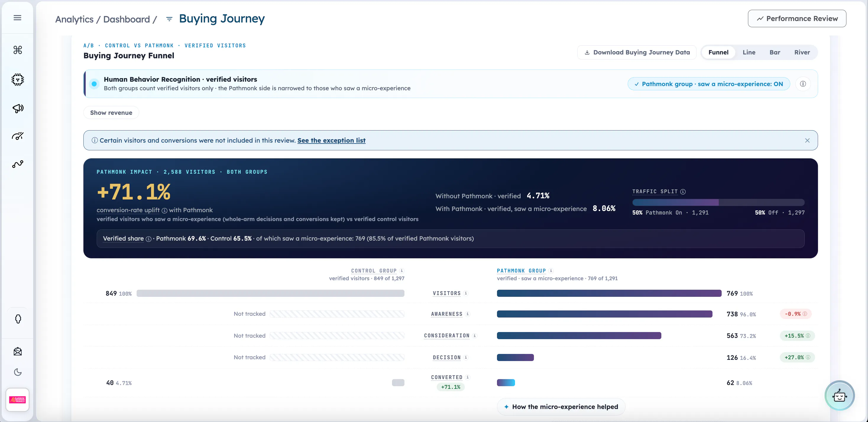The image size is (868, 422).
Task: Click the +15.5% consideration badge
Action: (x=797, y=336)
